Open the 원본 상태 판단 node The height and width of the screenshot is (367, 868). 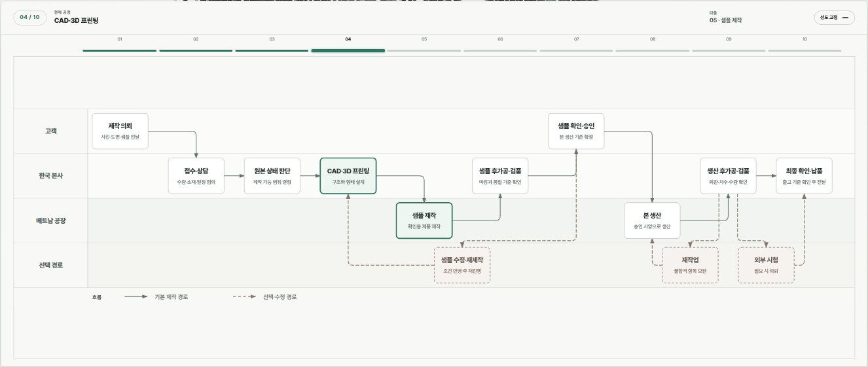point(272,176)
